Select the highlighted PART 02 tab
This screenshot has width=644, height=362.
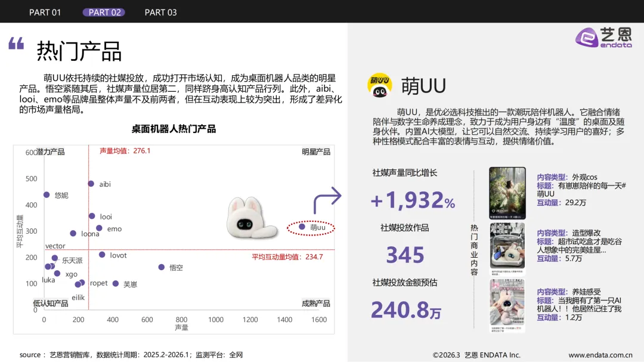[104, 13]
